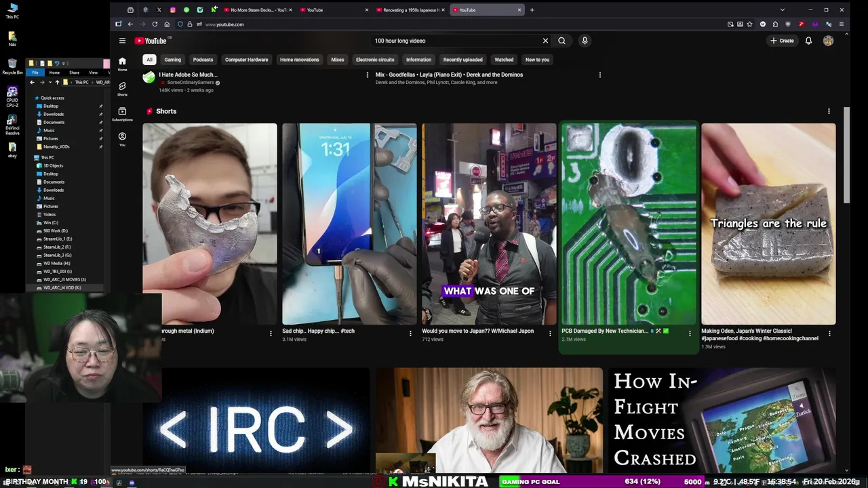The width and height of the screenshot is (868, 488).
Task: Go back in the browser
Action: click(x=130, y=24)
